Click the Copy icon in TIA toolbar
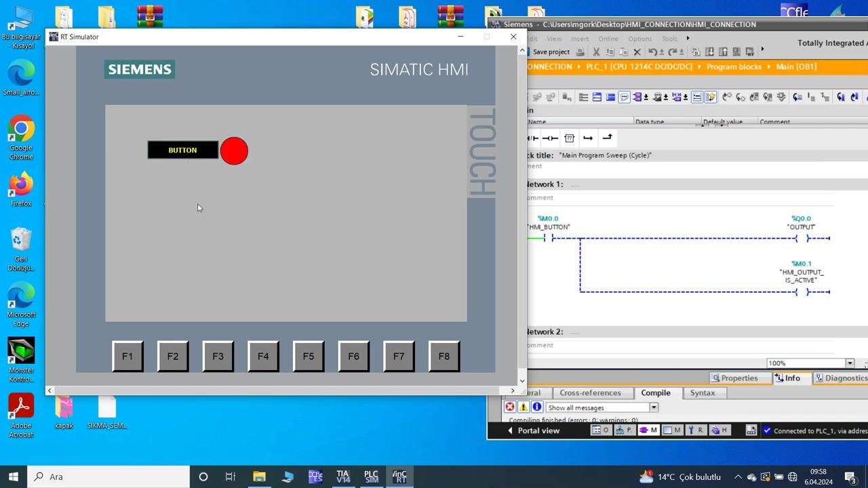This screenshot has width=868, height=488. point(610,52)
